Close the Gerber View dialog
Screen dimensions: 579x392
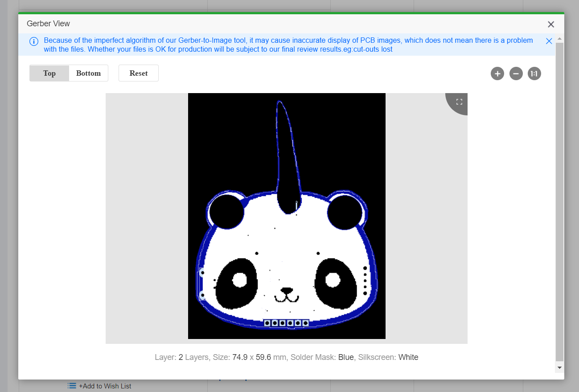551,24
